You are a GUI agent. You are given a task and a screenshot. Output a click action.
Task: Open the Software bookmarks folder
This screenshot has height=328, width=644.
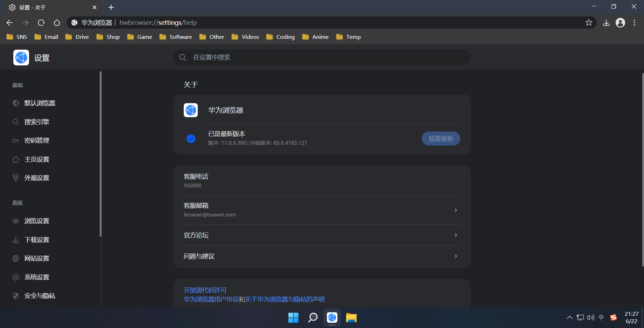[176, 37]
